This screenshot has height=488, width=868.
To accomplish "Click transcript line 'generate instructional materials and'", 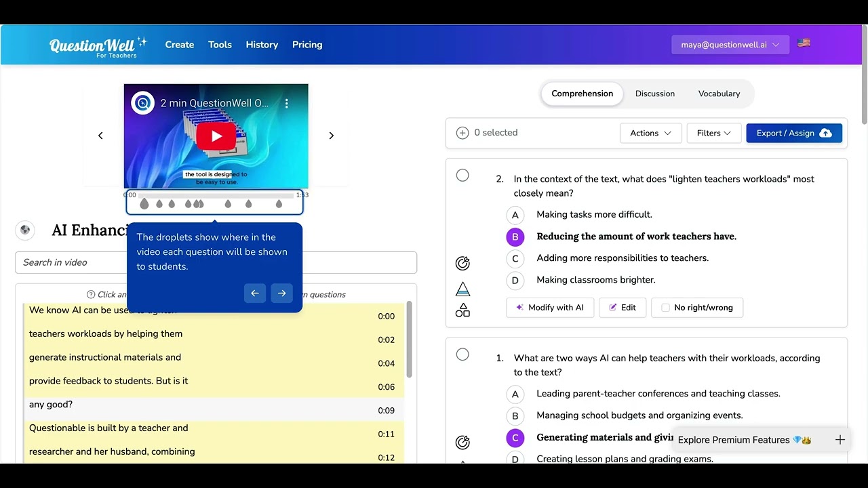I will pyautogui.click(x=105, y=358).
